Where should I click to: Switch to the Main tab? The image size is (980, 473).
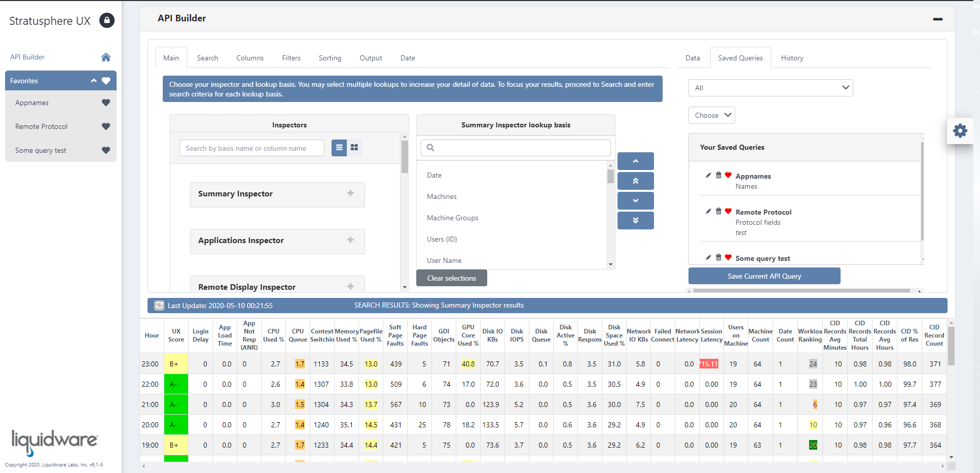pos(171,58)
